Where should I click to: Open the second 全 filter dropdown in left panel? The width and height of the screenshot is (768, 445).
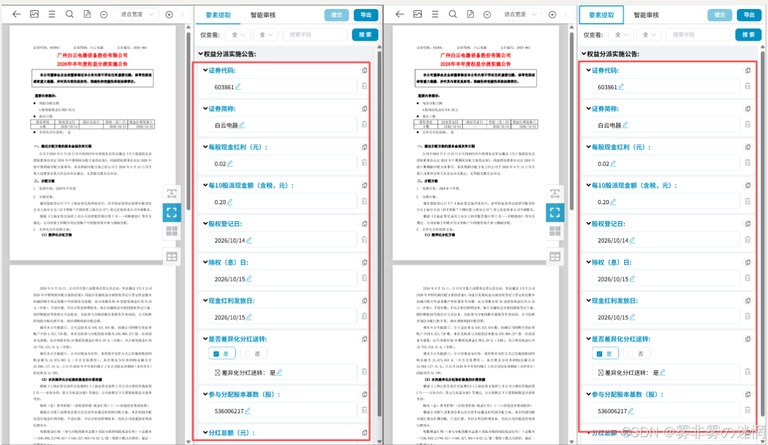tap(265, 35)
